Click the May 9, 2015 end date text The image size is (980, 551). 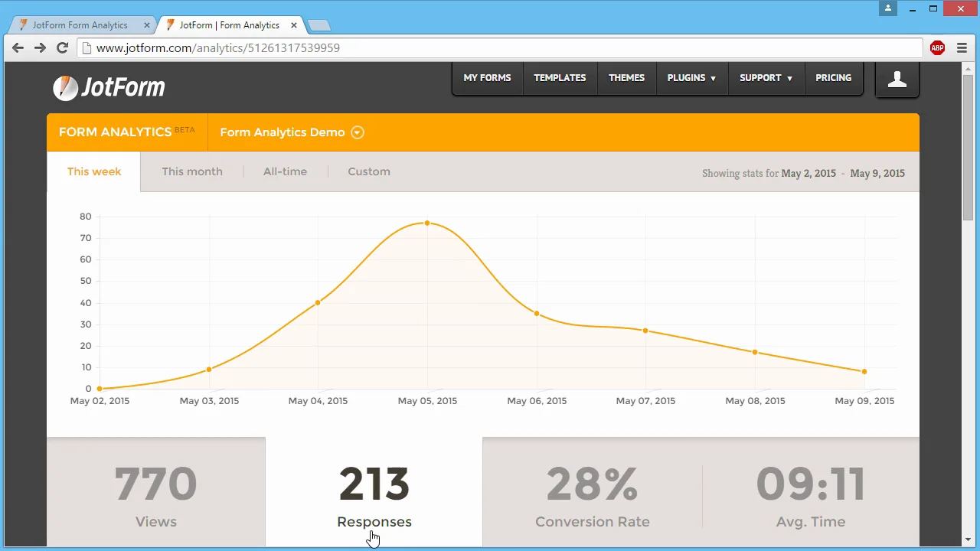pos(877,173)
